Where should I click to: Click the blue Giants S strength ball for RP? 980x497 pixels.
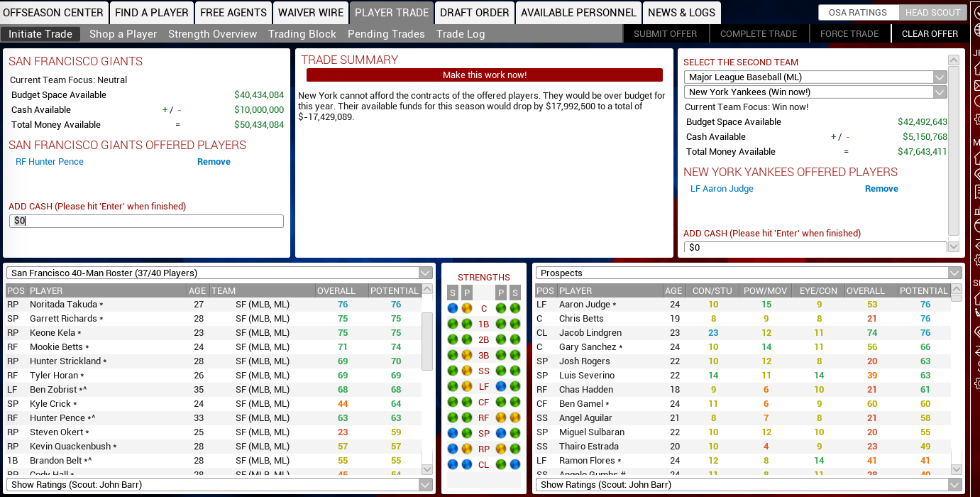(x=453, y=449)
